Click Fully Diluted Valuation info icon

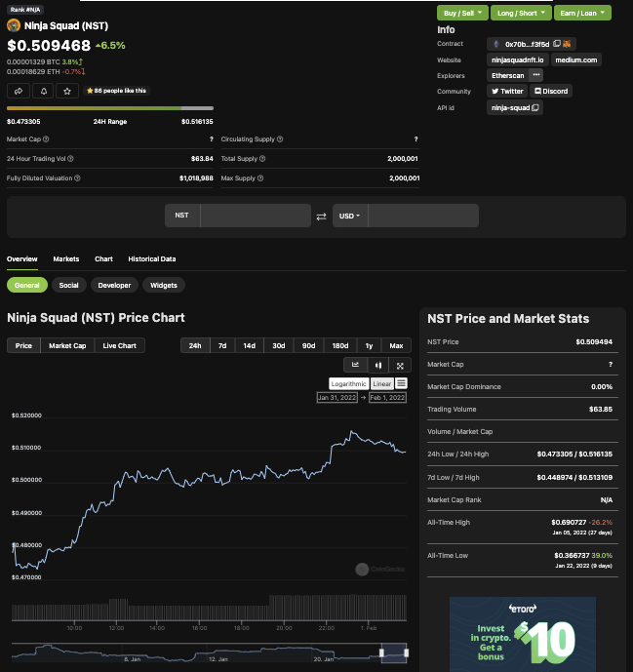click(77, 178)
